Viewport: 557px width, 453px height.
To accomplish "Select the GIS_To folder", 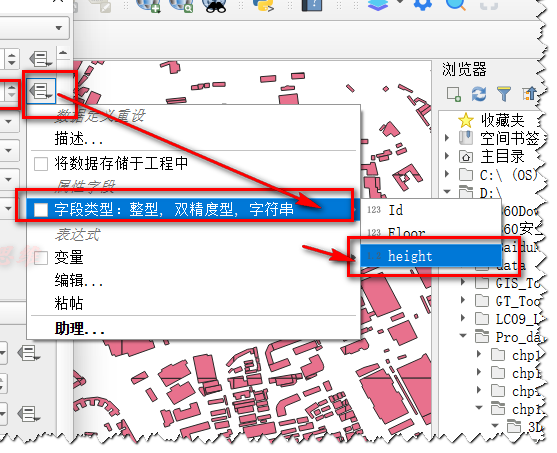I will click(508, 284).
